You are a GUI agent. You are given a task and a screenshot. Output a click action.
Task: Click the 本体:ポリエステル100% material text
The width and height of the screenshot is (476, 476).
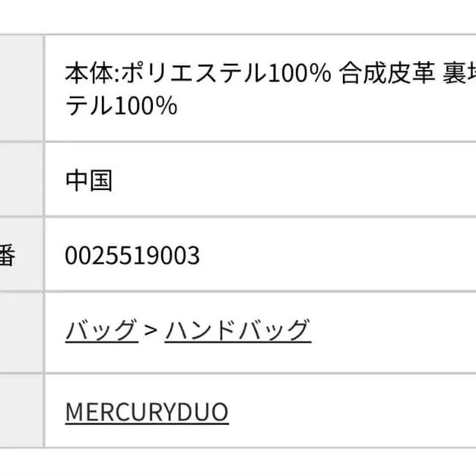(198, 73)
